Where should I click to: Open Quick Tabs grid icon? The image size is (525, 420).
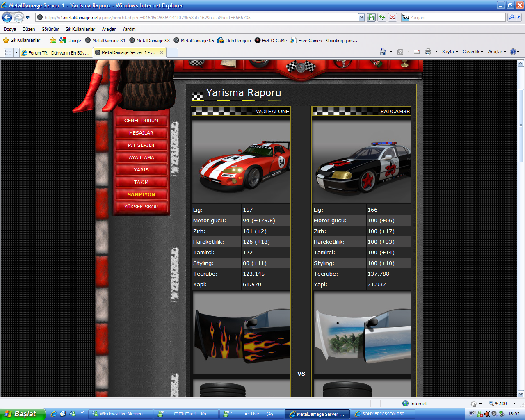tap(8, 52)
